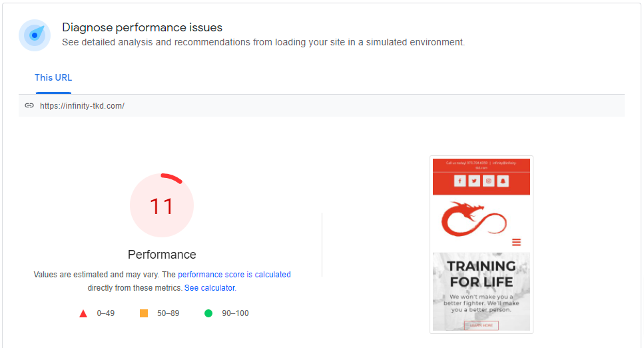This screenshot has width=644, height=348.
Task: Click the red dragon logo in the preview
Action: tap(474, 219)
